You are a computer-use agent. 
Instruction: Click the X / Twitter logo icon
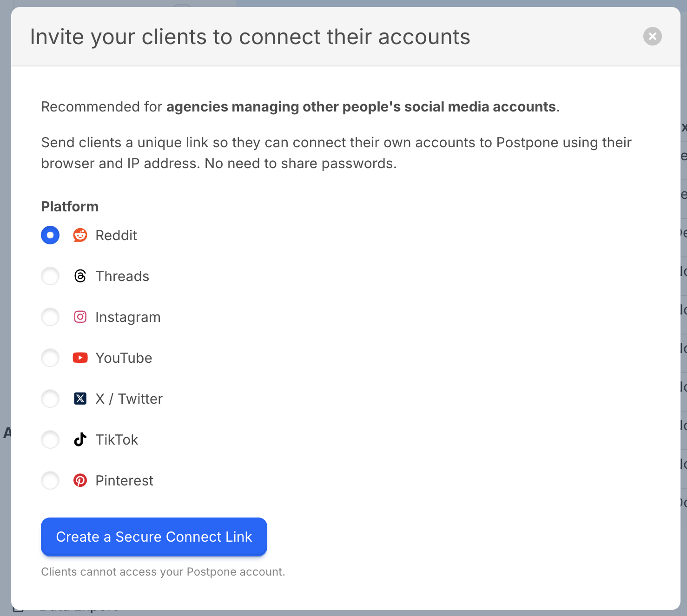pyautogui.click(x=80, y=399)
